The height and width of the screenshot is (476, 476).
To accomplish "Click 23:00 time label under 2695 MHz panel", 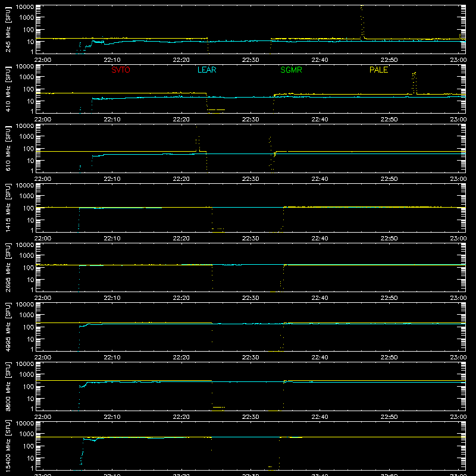I will coord(458,298).
